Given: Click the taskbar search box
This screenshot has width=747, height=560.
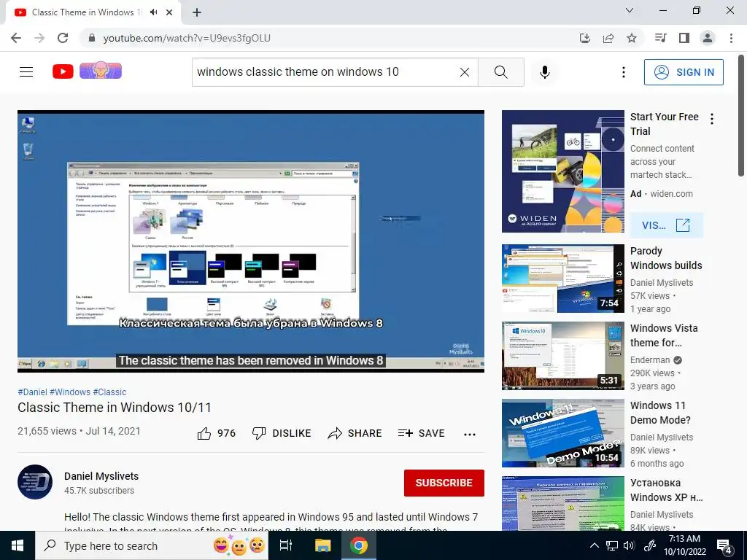Looking at the screenshot, I should coord(152,545).
